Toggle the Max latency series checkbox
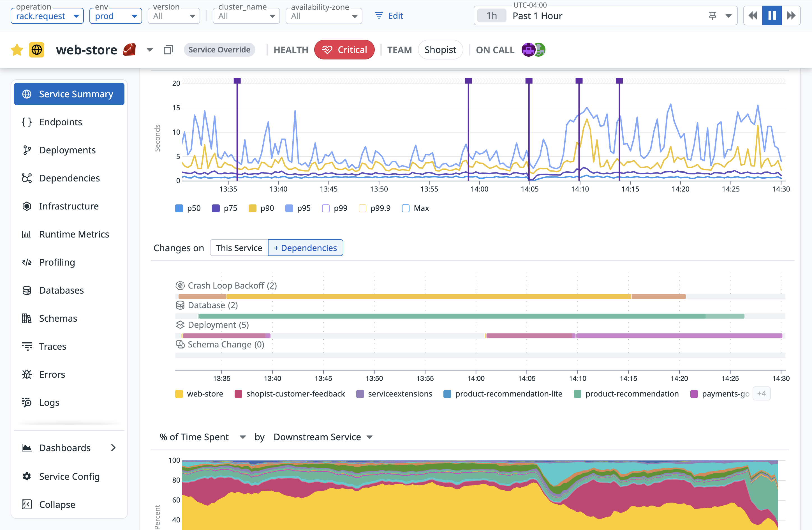The image size is (812, 530). 406,208
